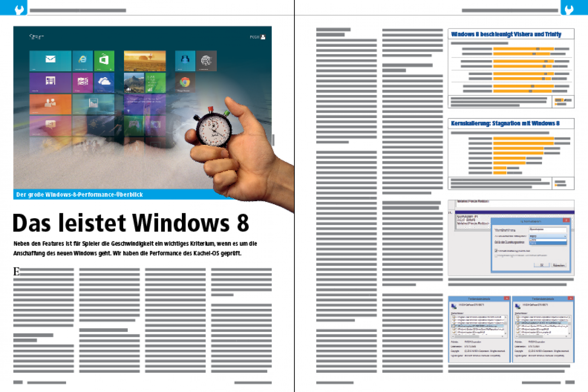This screenshot has height=392, width=588.
Task: Click the file list scrollbar in left driver dialog
Action: click(505, 326)
